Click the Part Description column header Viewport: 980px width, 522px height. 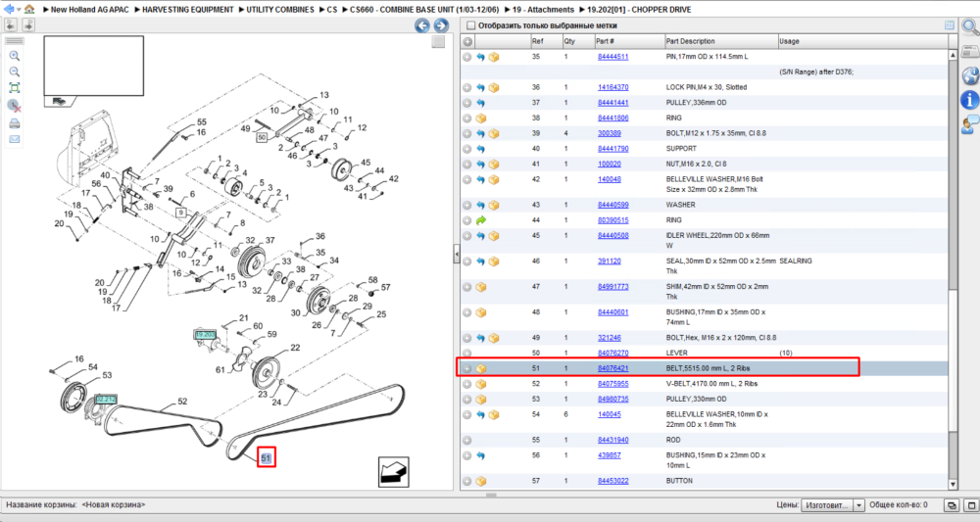tap(720, 41)
